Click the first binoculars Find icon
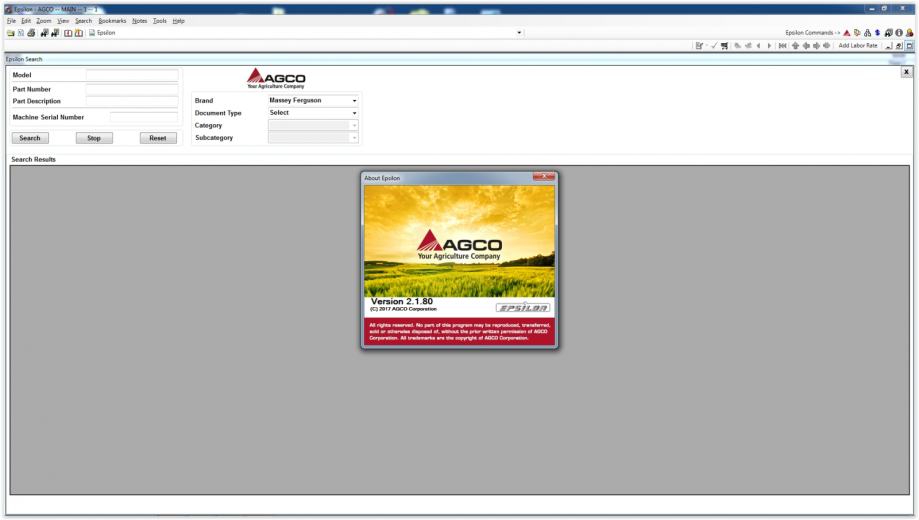This screenshot has height=520, width=919. point(45,33)
